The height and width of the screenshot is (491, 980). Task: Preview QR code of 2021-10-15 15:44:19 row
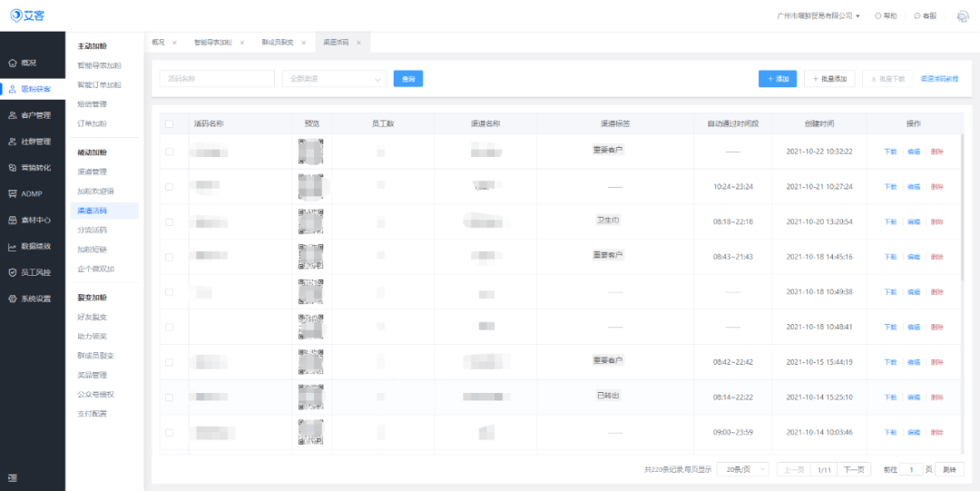click(x=311, y=362)
